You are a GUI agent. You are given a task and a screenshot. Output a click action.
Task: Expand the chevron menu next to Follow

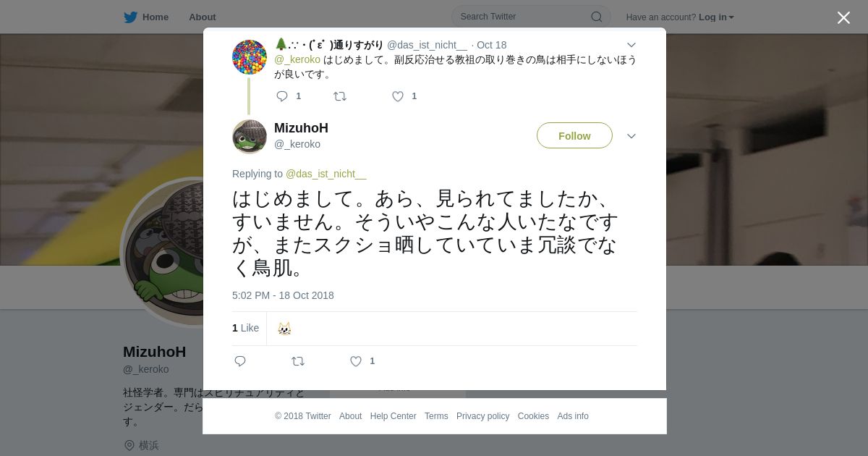click(631, 136)
